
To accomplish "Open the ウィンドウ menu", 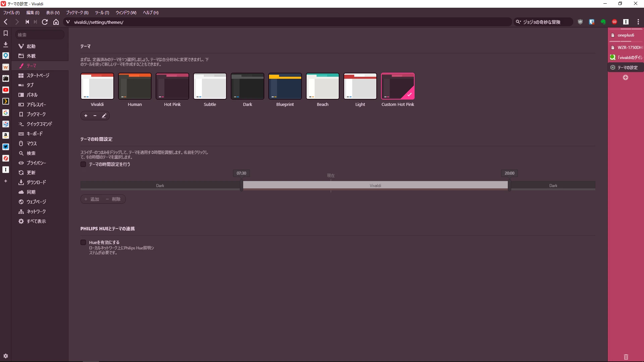I will (126, 13).
